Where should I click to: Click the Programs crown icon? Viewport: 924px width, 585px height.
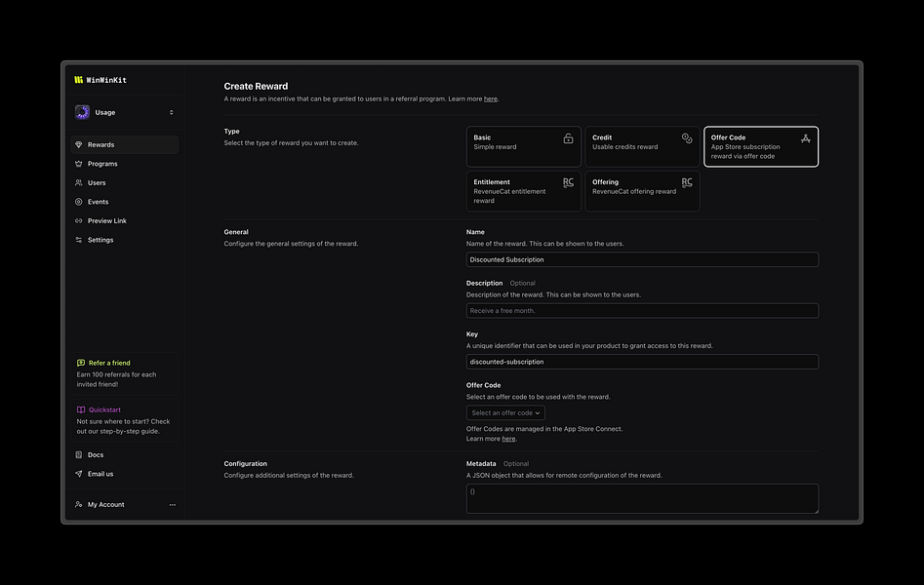(x=79, y=164)
